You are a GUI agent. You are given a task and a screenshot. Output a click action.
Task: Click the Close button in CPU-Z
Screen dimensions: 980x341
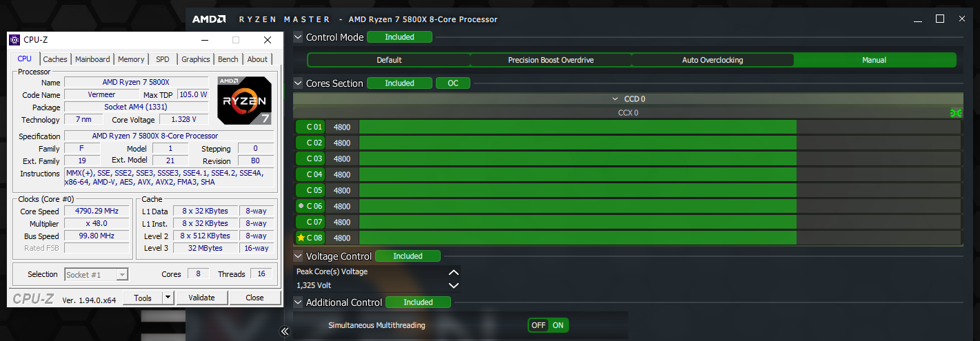[x=254, y=298]
